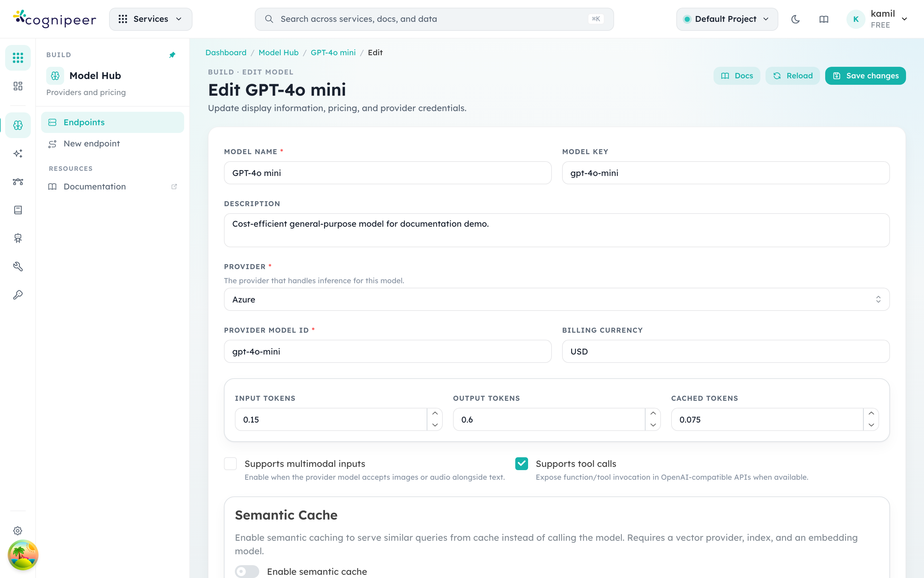Increase the Output Tokens value
The image size is (924, 578).
pos(653,414)
